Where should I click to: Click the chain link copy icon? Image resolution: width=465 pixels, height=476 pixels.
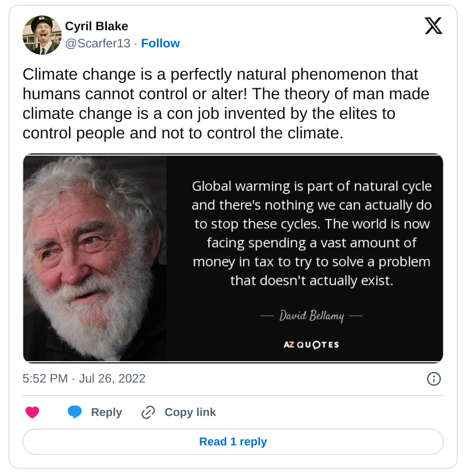(148, 412)
